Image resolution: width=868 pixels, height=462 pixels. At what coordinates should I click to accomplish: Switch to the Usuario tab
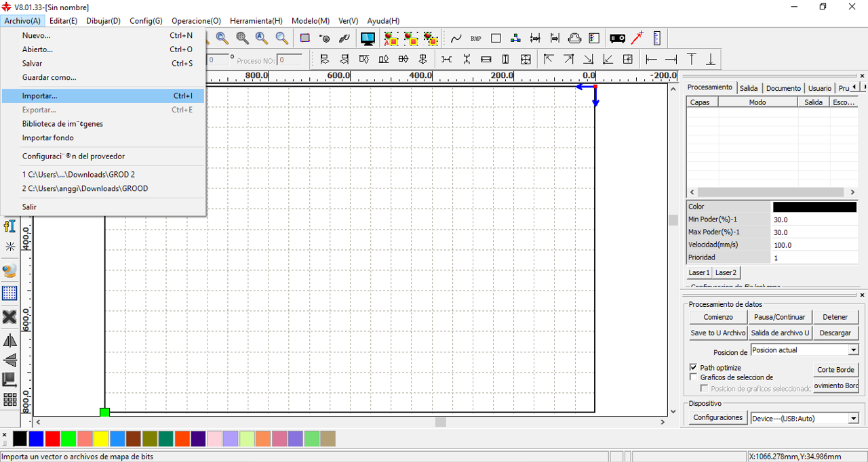819,88
